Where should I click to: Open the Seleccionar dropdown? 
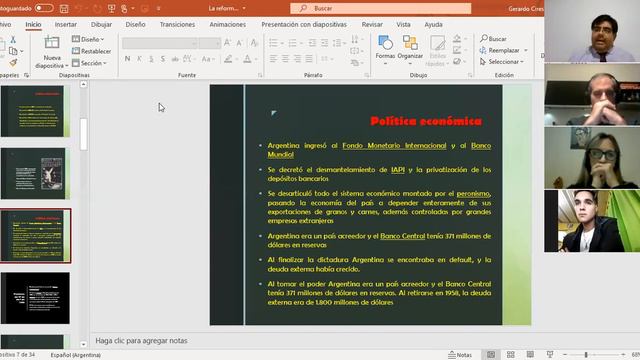click(502, 62)
